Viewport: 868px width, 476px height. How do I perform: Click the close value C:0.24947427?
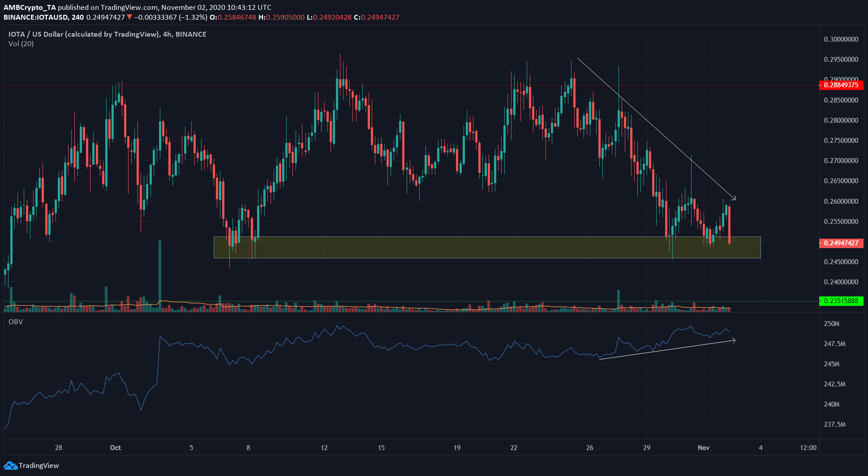click(377, 17)
